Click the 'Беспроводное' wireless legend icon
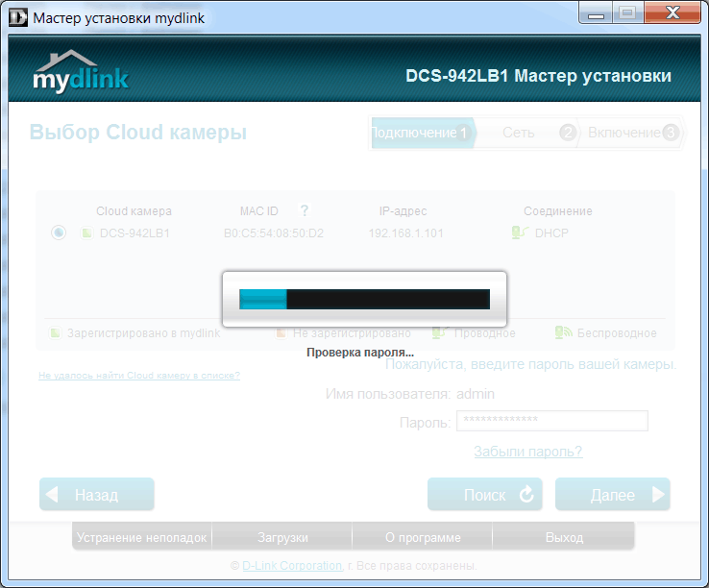Image resolution: width=709 pixels, height=588 pixels. point(563,332)
